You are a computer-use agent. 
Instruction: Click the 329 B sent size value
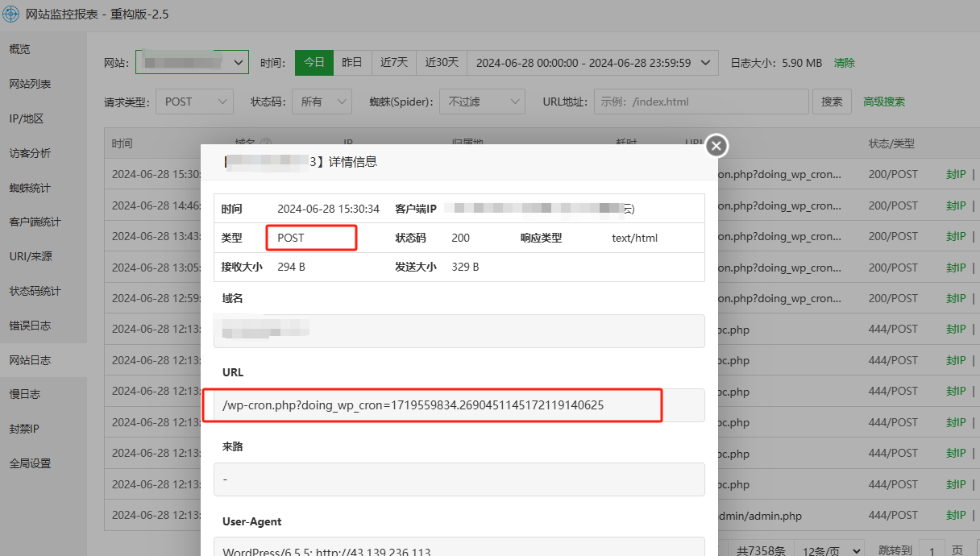pos(465,267)
